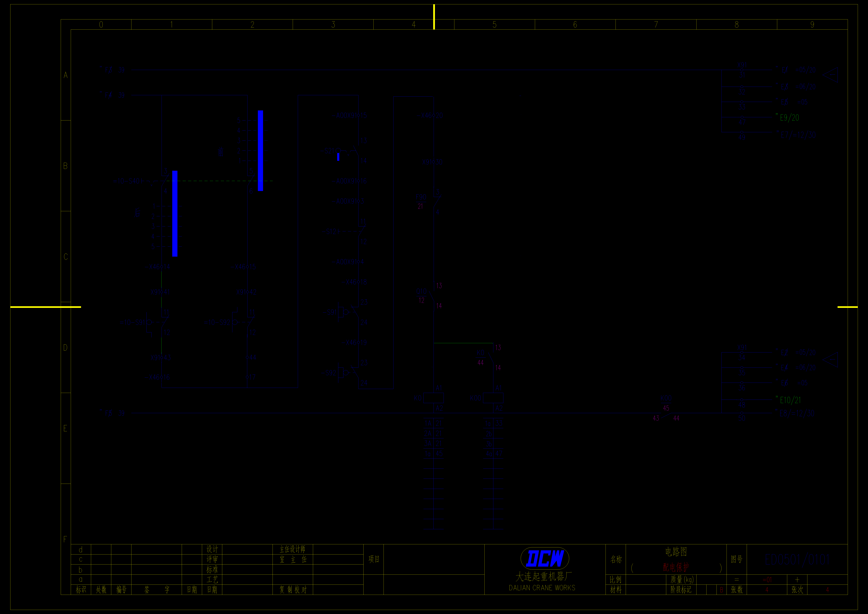868x614 pixels.
Task: Click the 质量(kg) label
Action: point(682,580)
